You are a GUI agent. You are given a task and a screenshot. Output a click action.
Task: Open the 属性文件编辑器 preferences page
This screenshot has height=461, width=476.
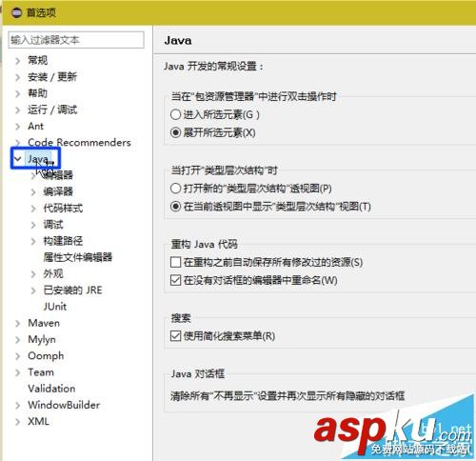(x=78, y=257)
